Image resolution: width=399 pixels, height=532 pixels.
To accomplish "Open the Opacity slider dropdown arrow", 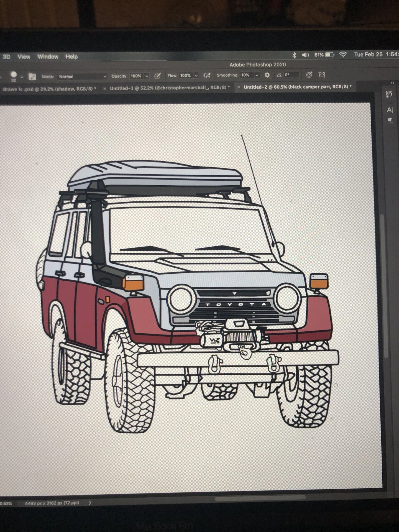I will coord(147,76).
